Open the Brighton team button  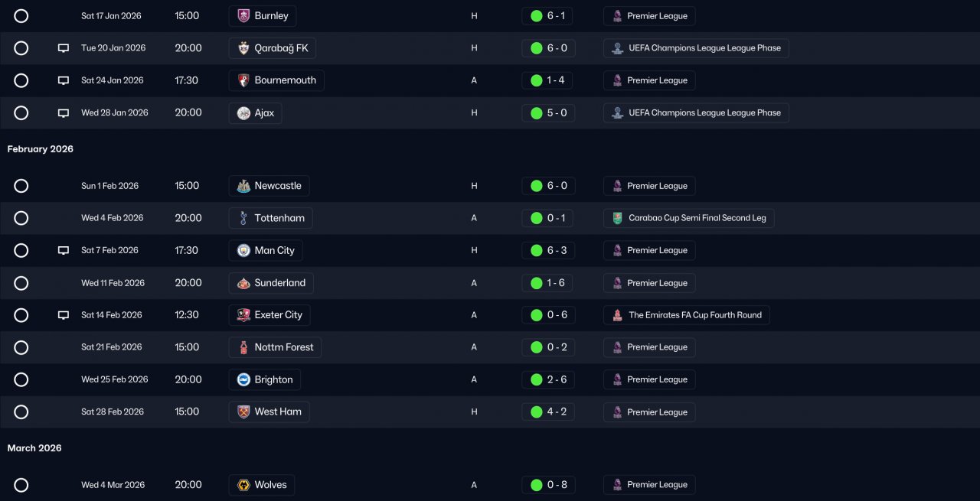tap(265, 379)
